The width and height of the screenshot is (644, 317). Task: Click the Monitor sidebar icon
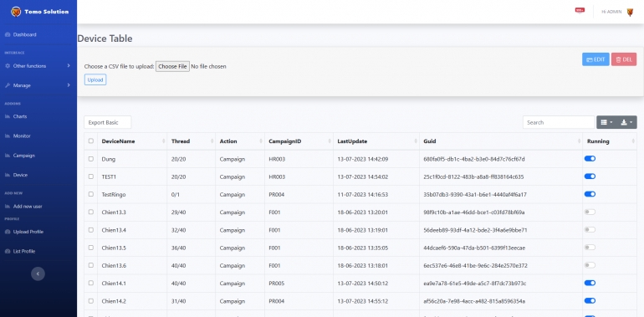click(x=8, y=135)
